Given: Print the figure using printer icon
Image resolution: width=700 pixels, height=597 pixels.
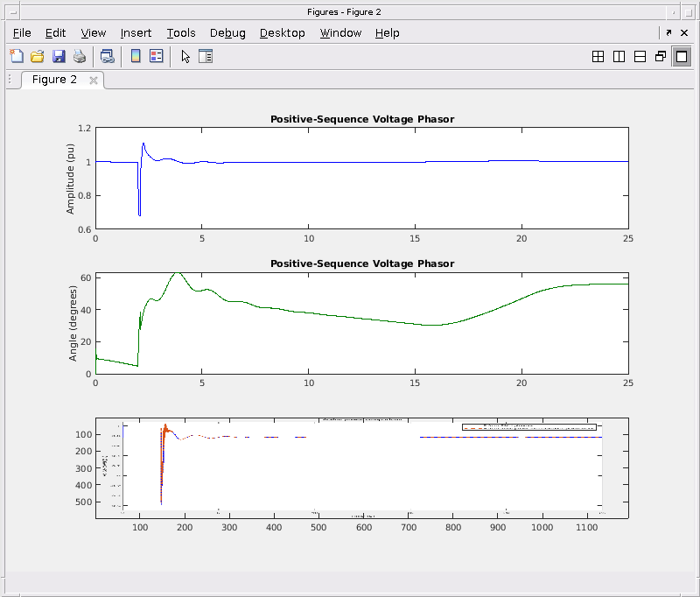Looking at the screenshot, I should point(80,56).
